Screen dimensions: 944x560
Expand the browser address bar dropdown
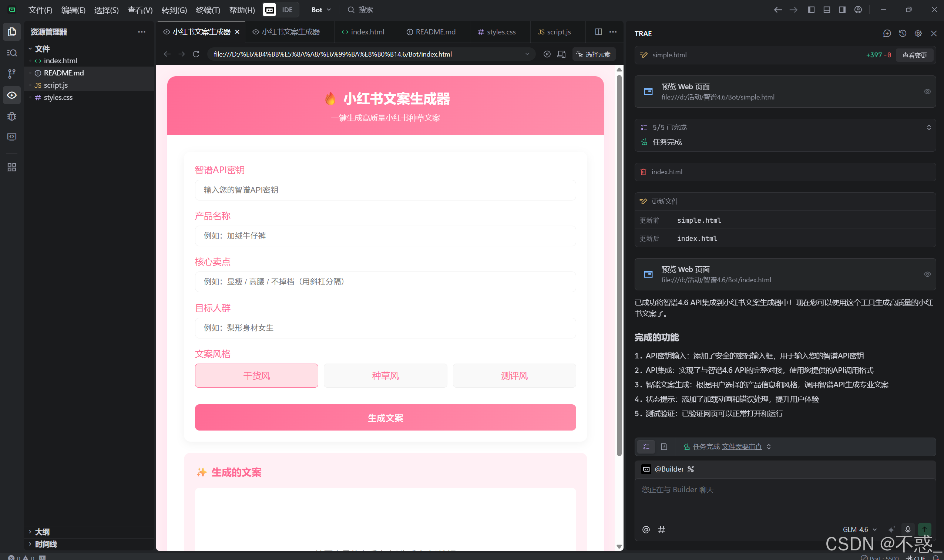[527, 54]
